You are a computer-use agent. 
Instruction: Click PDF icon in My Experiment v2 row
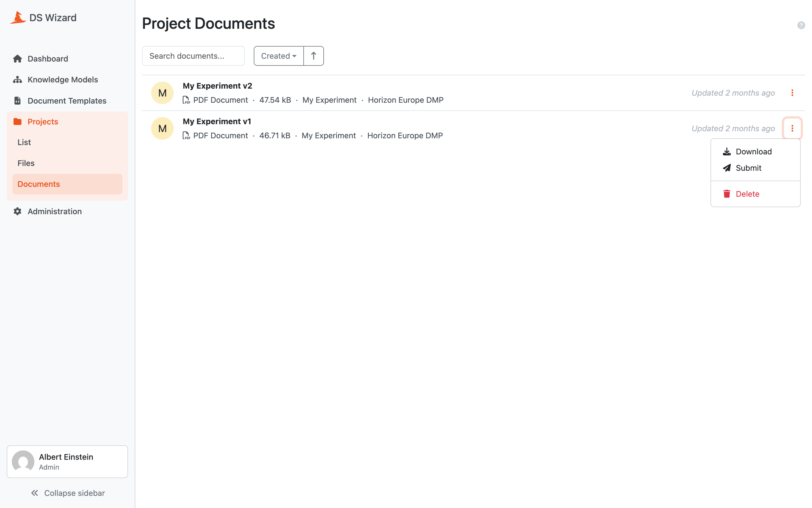(186, 100)
